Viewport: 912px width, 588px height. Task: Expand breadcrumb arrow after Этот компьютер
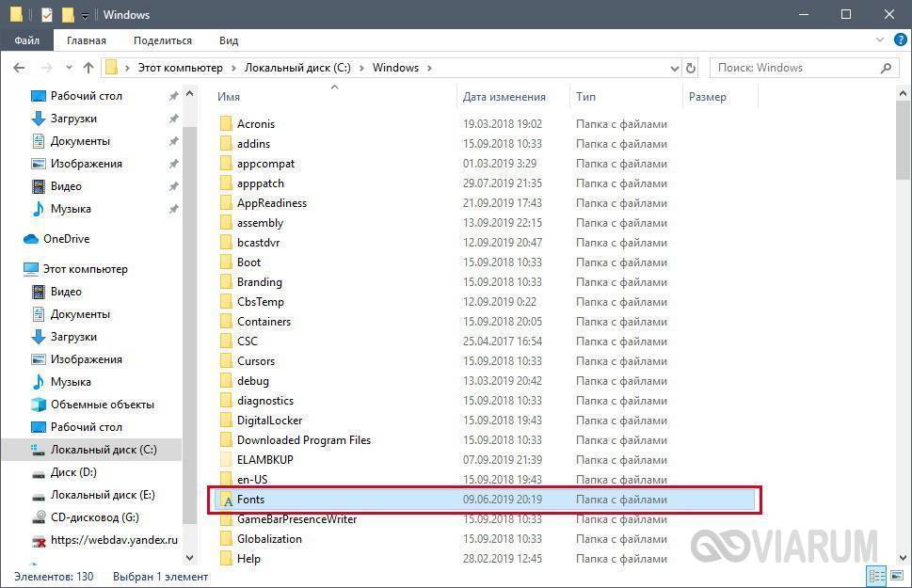click(x=233, y=68)
